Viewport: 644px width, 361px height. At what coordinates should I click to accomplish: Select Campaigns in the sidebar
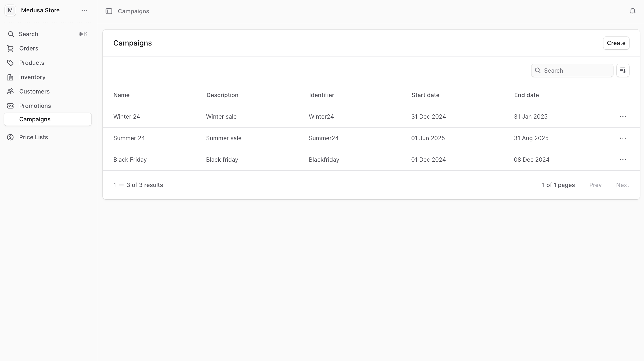click(35, 119)
